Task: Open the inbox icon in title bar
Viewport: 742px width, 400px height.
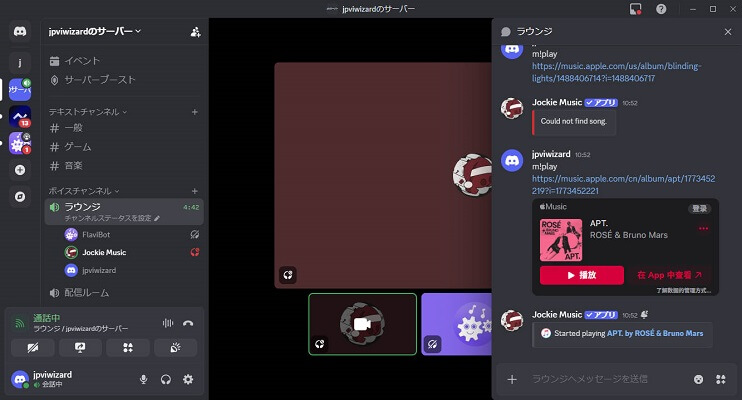Action: click(x=635, y=9)
